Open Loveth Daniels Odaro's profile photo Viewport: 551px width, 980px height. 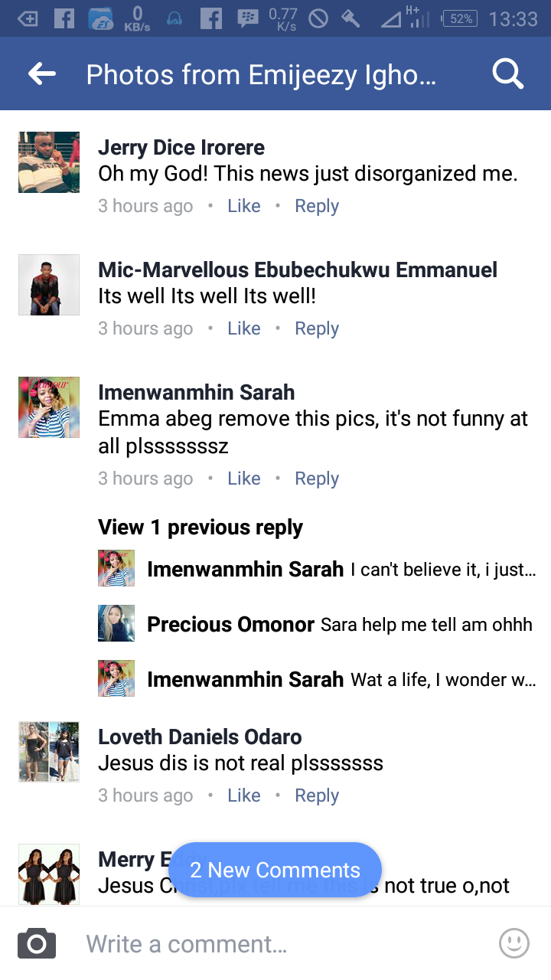(49, 752)
